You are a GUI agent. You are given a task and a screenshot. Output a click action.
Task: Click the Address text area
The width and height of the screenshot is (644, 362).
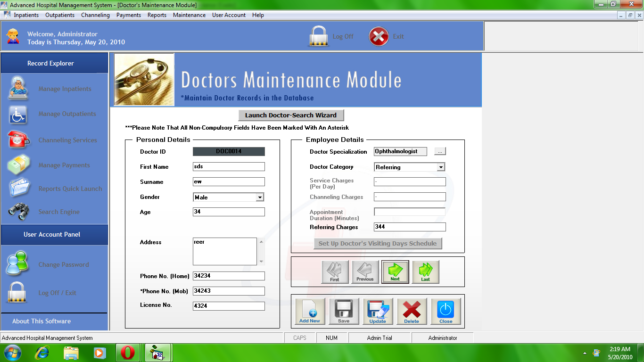225,251
